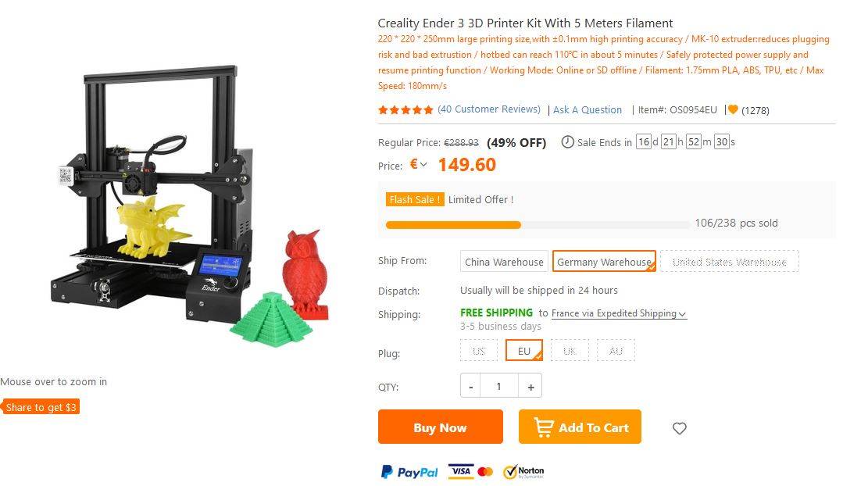Increase quantity with the plus button
Screen dimensions: 868x486
pos(530,386)
